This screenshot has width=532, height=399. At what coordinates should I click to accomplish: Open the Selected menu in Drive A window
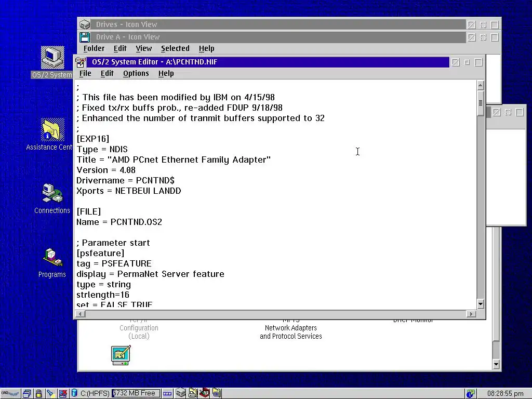(x=175, y=48)
